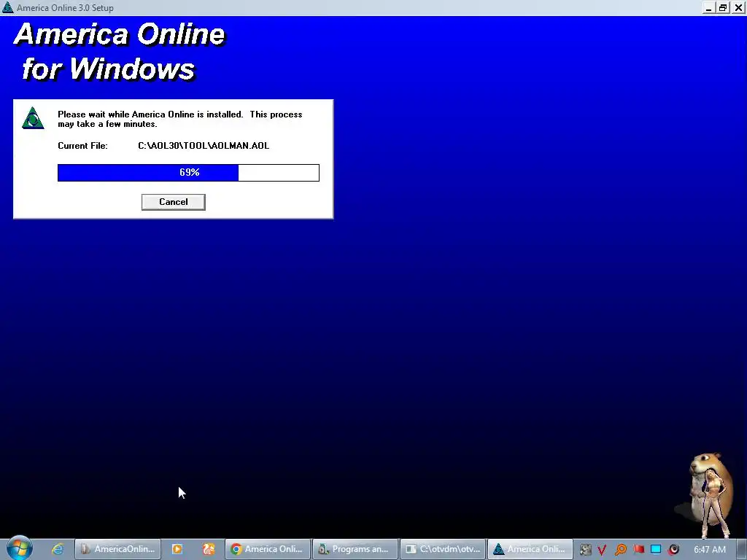Click the America Online for Windows heading
Screen dimensions: 747x560
[119, 52]
